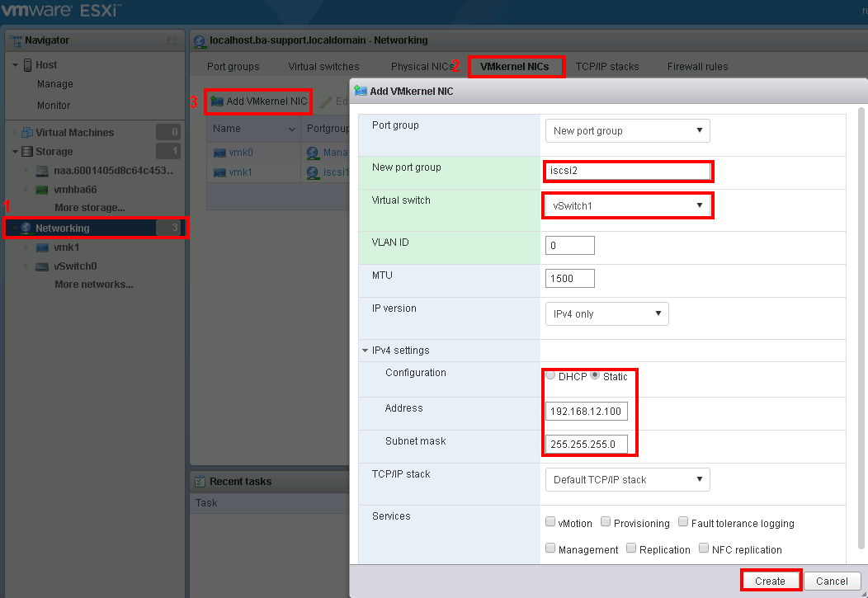Click the vmk0 NIC icon in table
The height and width of the screenshot is (598, 868).
point(219,153)
